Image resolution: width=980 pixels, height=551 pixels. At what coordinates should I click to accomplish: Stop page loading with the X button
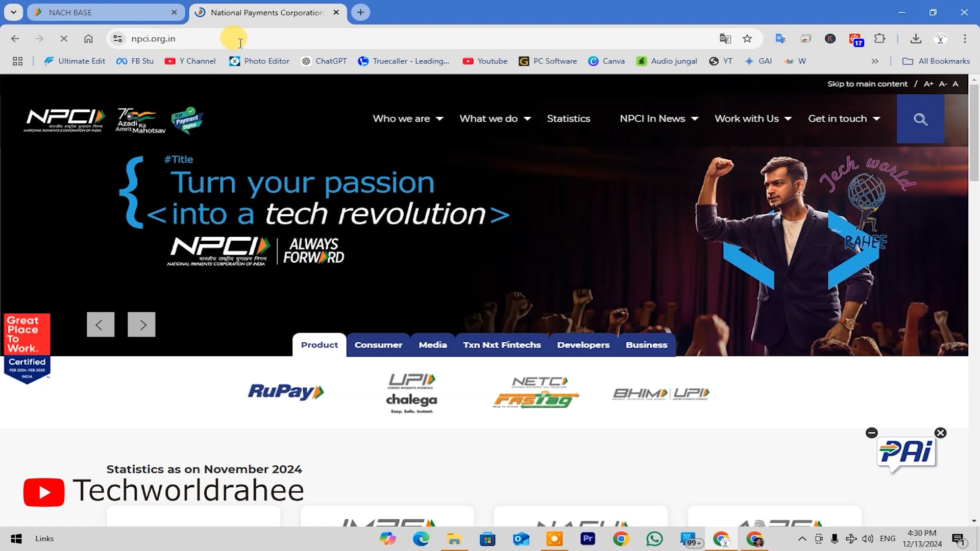(x=64, y=39)
